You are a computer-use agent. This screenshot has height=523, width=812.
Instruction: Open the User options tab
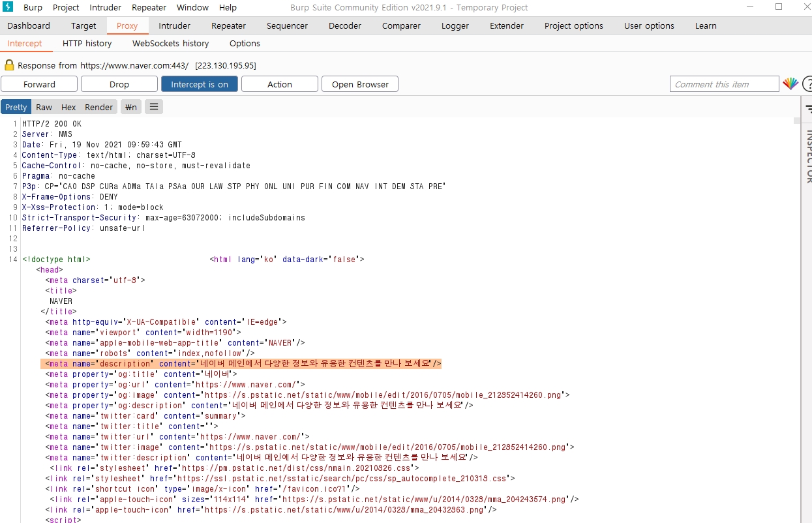[649, 25]
